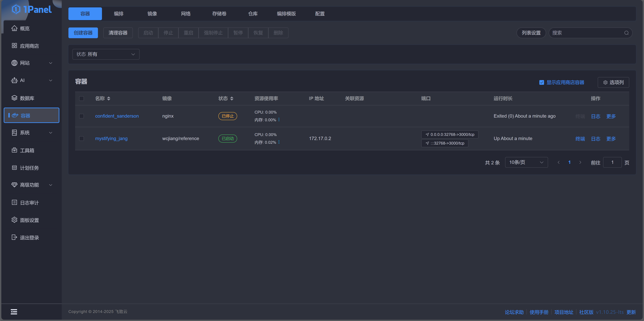Viewport: 644px width, 321px height.
Task: Switch to the 存储卷 tab
Action: point(219,14)
